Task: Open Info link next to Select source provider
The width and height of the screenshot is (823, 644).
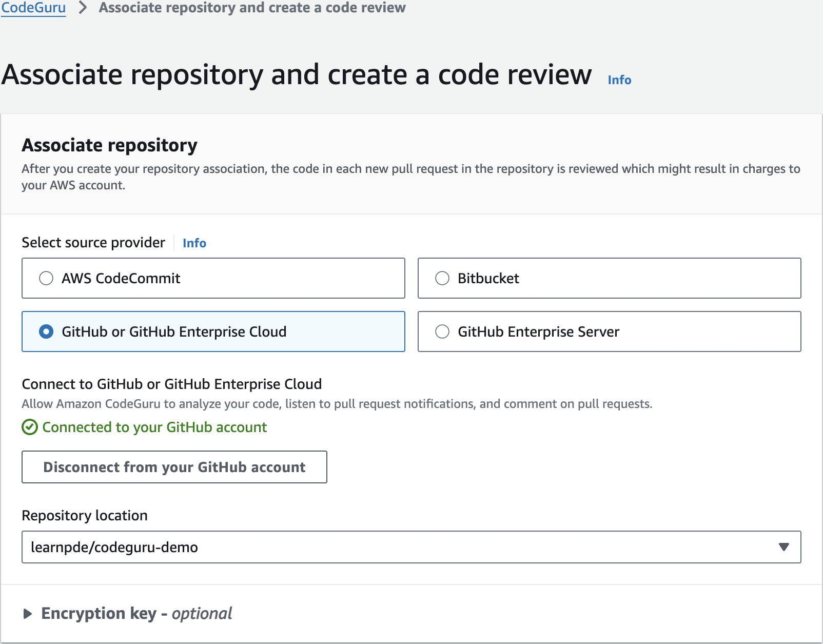Action: click(x=194, y=243)
